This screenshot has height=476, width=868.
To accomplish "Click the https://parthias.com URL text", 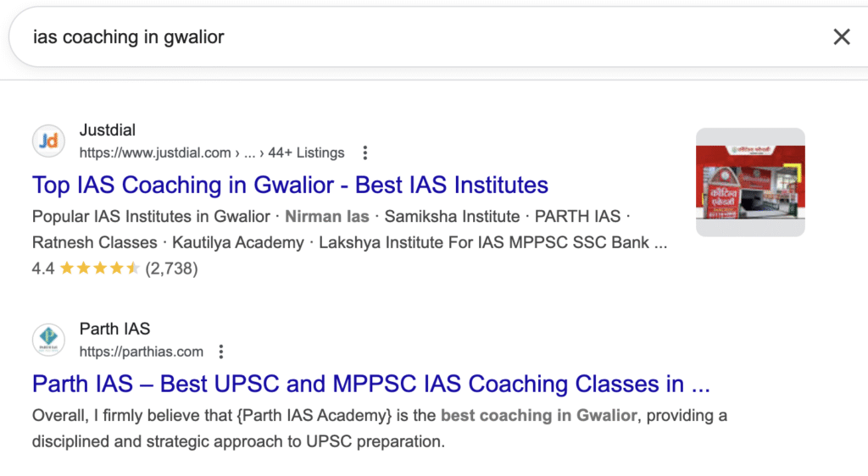I will tap(142, 351).
